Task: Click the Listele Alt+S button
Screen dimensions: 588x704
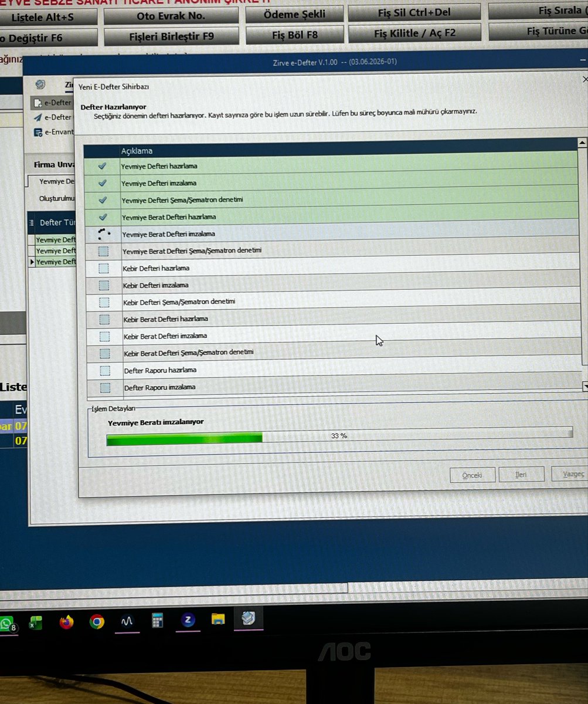Action: pyautogui.click(x=48, y=17)
